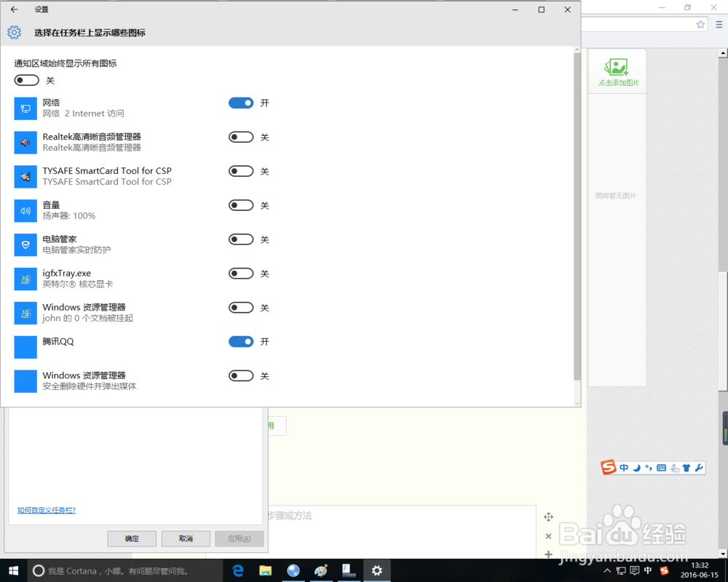
Task: Open the Sogou skin shirt icon
Action: click(x=687, y=468)
